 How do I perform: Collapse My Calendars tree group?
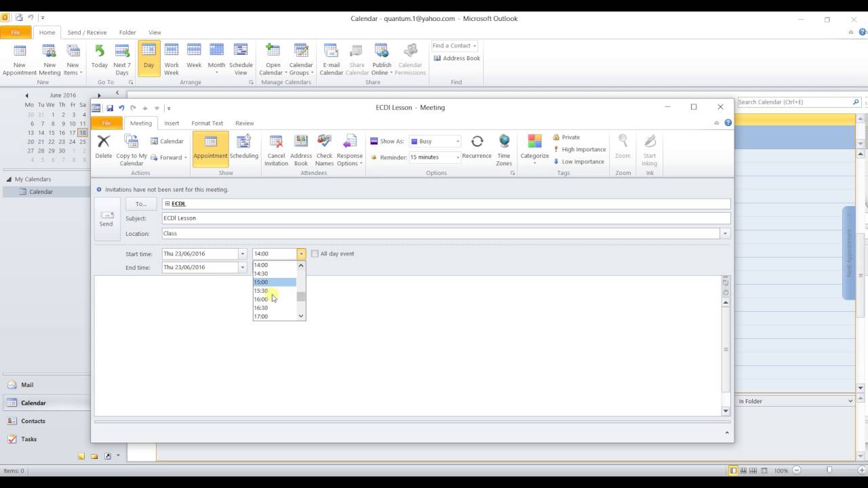(x=9, y=180)
